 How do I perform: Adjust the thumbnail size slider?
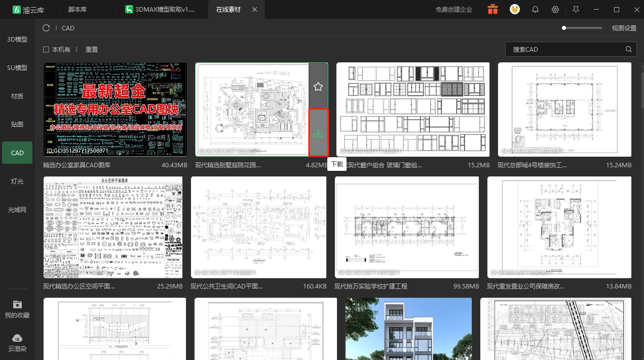(x=582, y=28)
